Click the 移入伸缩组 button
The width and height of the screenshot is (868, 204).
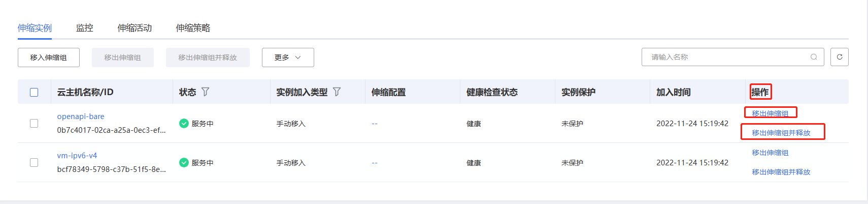48,57
